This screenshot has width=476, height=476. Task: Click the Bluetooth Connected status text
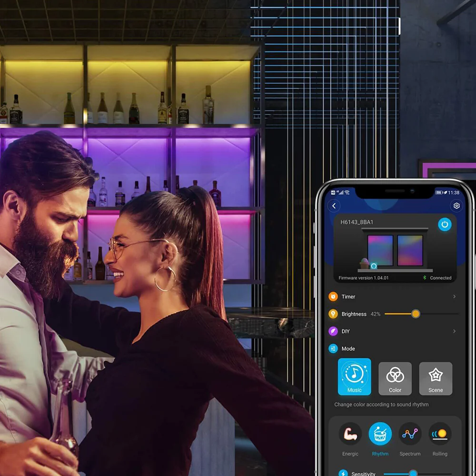click(440, 278)
